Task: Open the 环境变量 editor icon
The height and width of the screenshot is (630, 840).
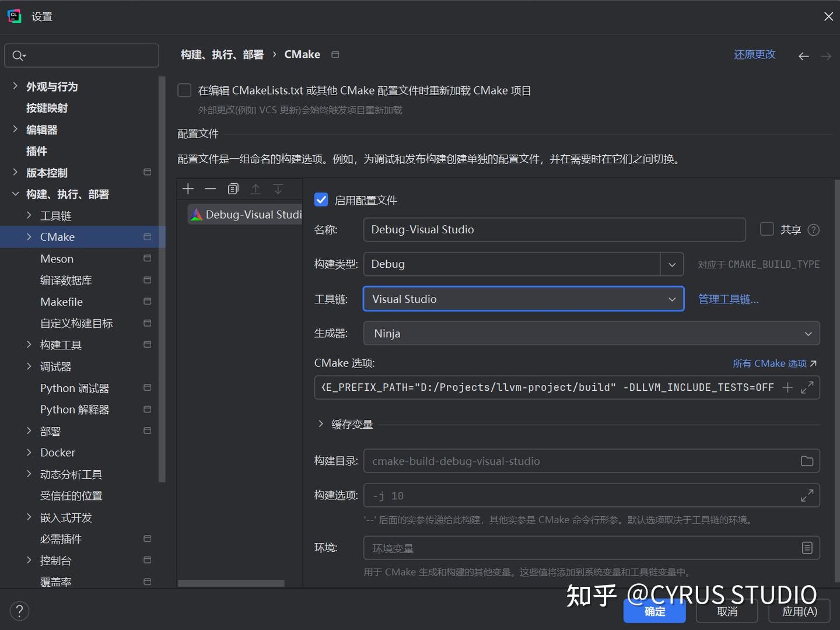Action: [x=807, y=548]
